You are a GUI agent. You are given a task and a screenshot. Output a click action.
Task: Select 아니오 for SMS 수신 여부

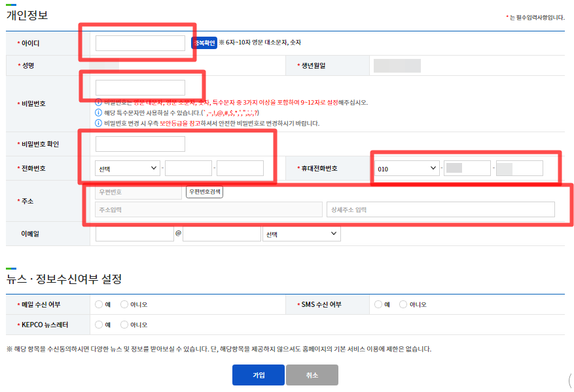(404, 304)
